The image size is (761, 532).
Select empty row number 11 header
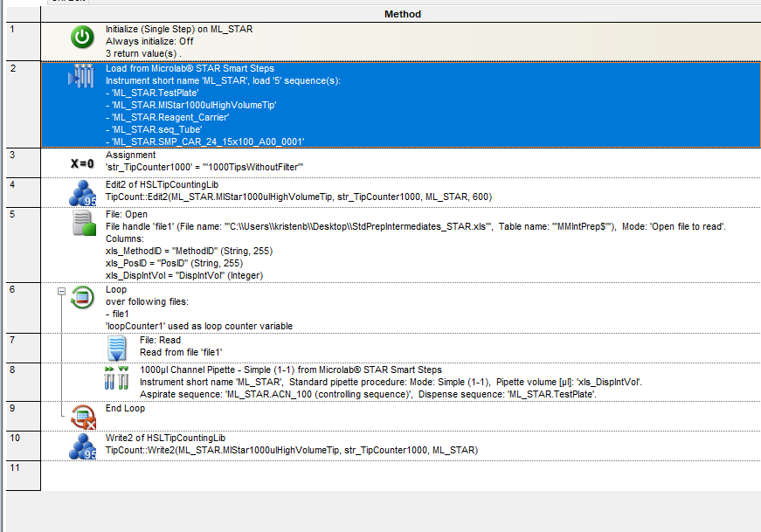click(24, 476)
